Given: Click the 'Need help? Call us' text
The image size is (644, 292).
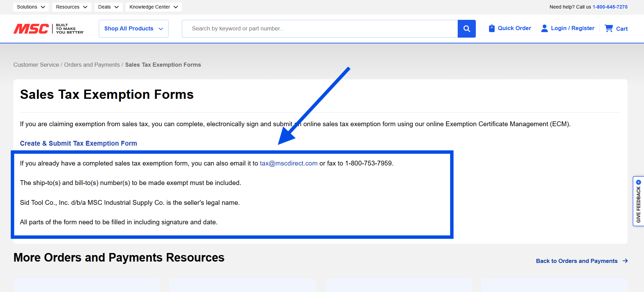Looking at the screenshot, I should [570, 7].
